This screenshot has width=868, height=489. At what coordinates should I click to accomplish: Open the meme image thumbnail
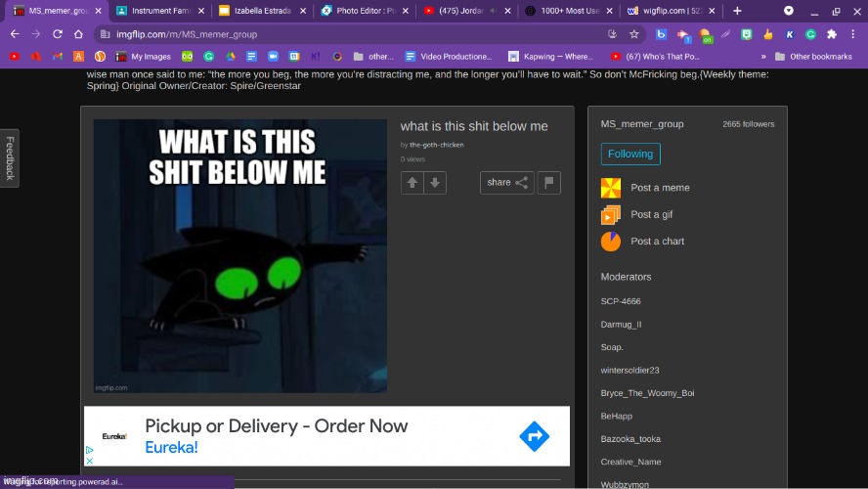pyautogui.click(x=240, y=256)
